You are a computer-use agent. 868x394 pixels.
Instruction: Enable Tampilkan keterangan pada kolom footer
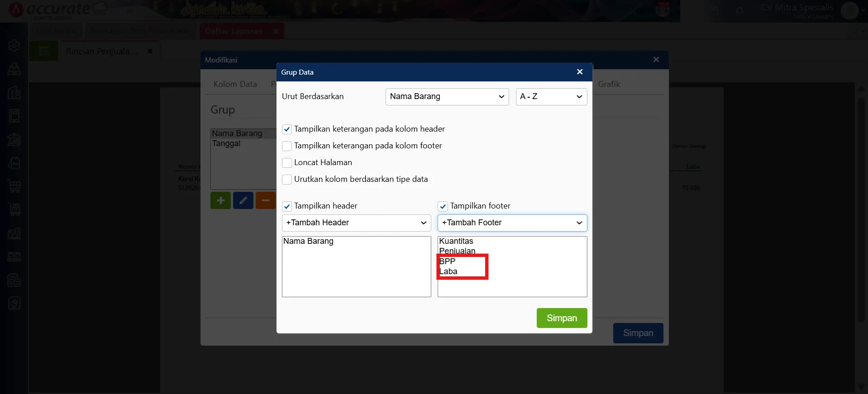287,146
